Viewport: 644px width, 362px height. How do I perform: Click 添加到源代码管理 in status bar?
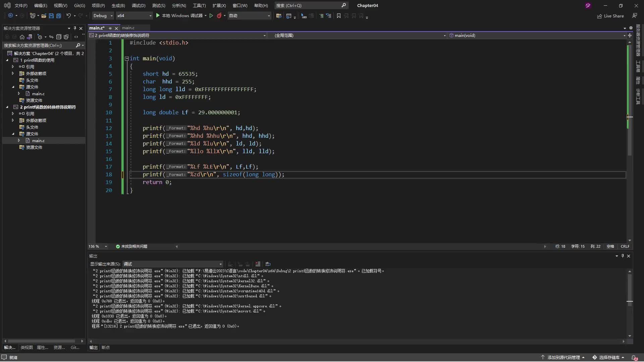[563, 357]
